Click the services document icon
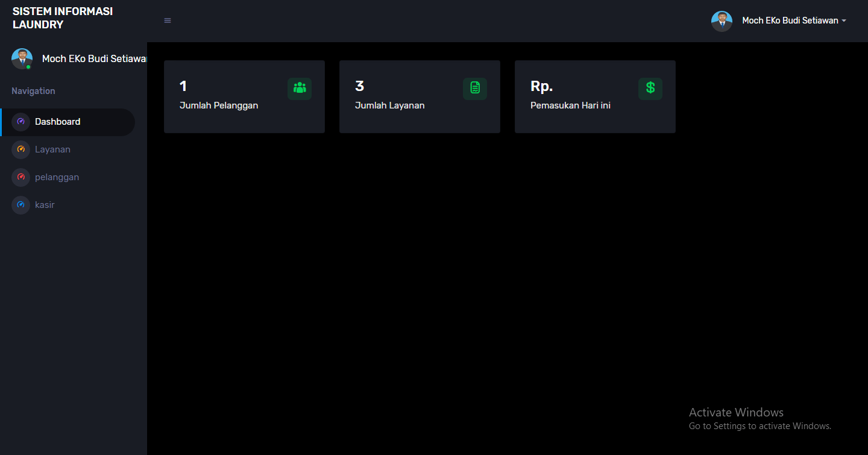Screen dimensions: 868x455 [475, 88]
